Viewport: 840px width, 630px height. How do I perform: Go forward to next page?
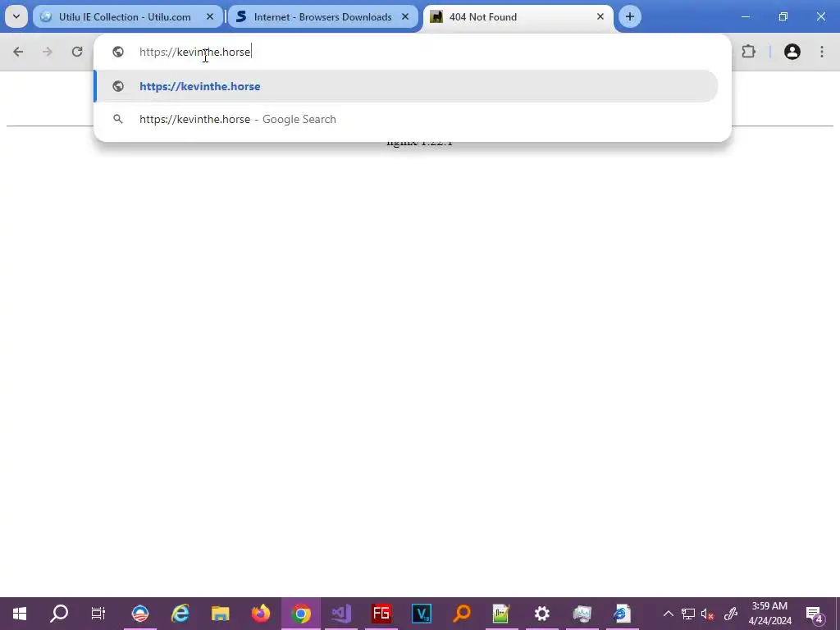coord(48,52)
